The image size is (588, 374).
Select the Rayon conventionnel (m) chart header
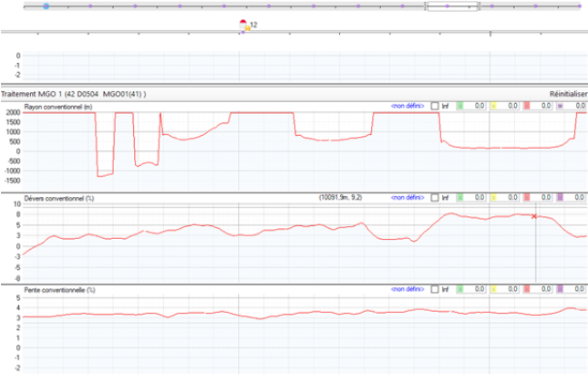pos(59,107)
